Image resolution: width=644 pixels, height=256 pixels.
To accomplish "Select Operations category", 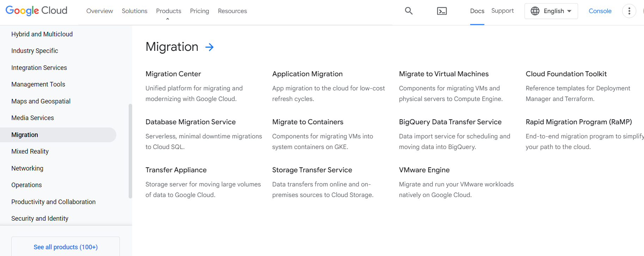I will click(x=26, y=185).
